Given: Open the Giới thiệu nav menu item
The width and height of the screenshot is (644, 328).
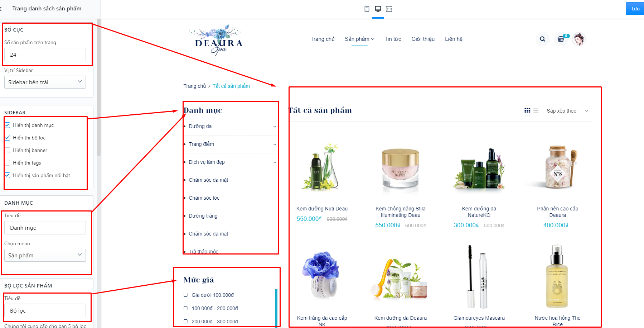Looking at the screenshot, I should click(423, 39).
